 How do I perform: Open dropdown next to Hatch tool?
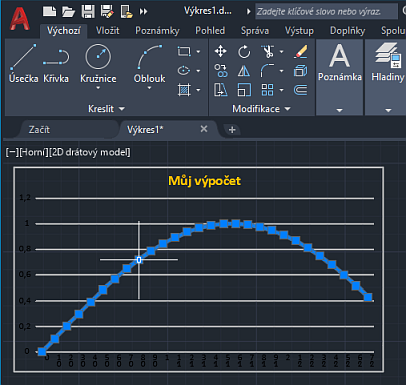[x=198, y=90]
